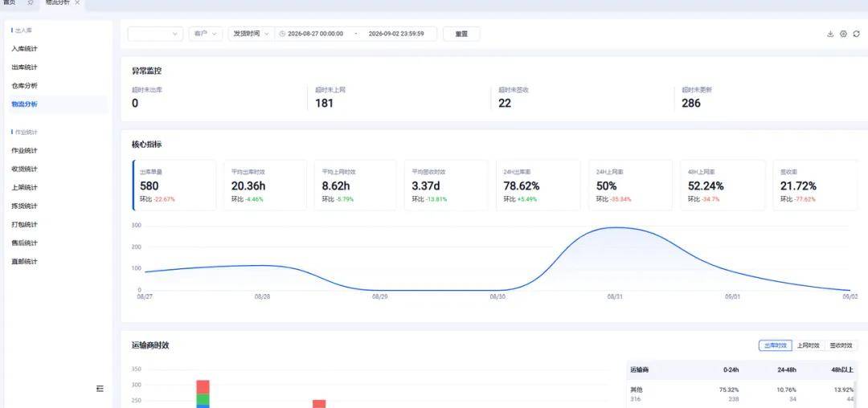Click the 08/28 x-axis label
This screenshot has width=868, height=408.
tap(262, 297)
